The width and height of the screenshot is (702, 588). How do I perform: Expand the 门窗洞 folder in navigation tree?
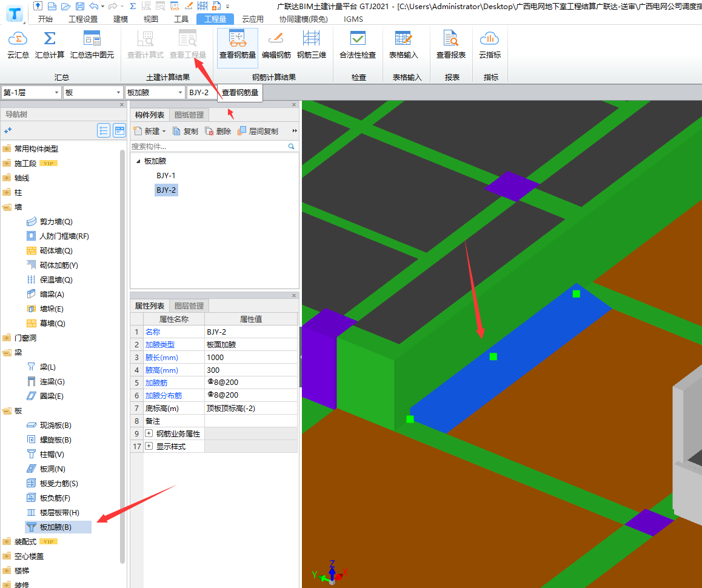[7, 338]
